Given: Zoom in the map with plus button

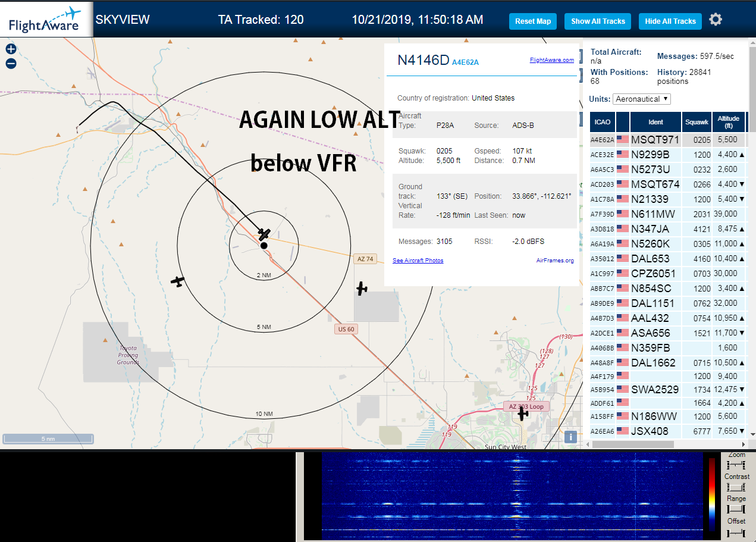Looking at the screenshot, I should point(11,49).
